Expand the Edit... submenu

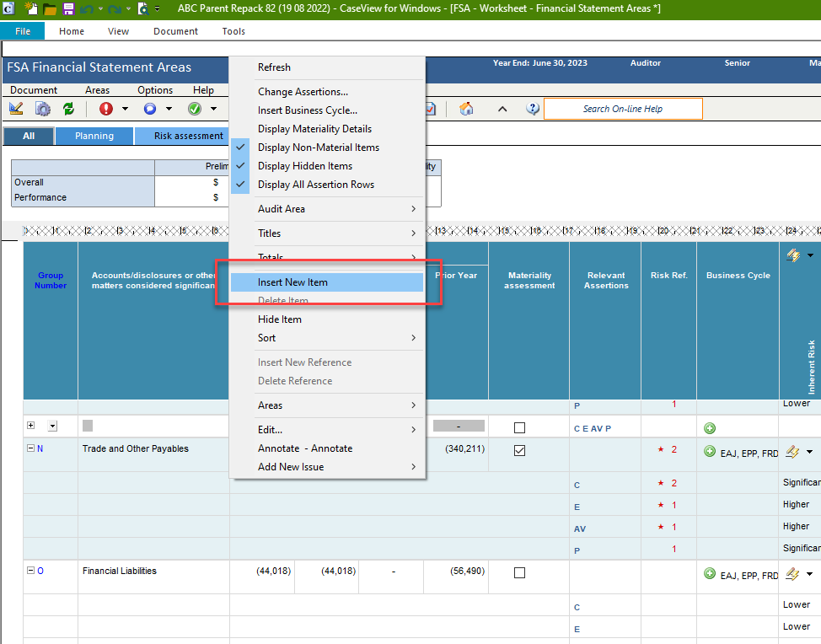pos(327,429)
